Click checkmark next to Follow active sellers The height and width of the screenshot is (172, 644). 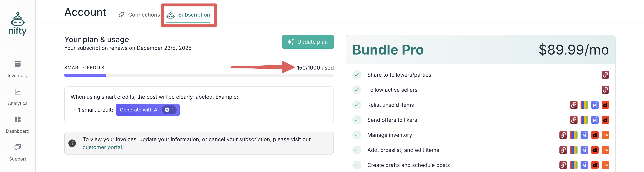357,90
